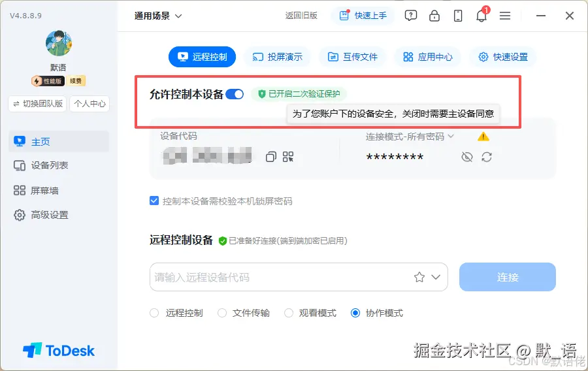
Task: Switch to 远程控制 tab
Action: click(202, 57)
